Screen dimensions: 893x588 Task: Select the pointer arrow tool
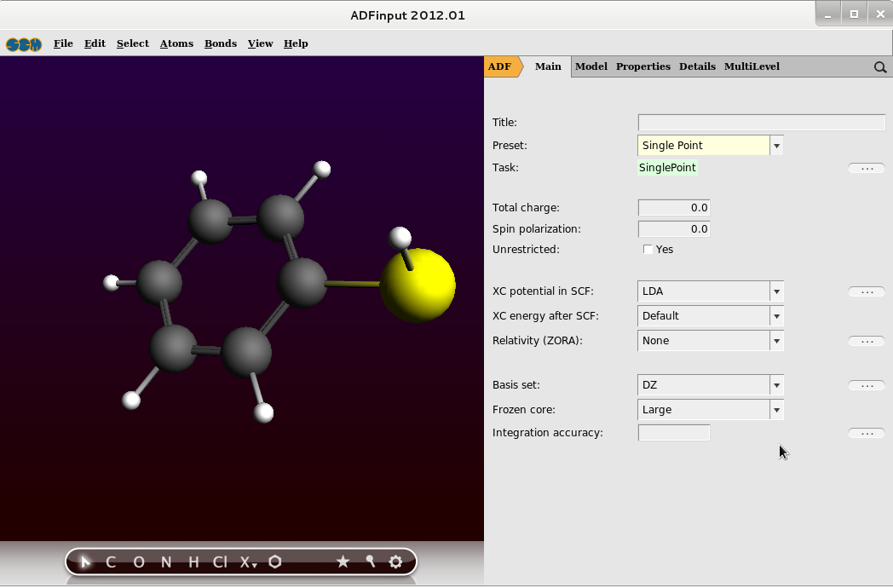tap(85, 562)
